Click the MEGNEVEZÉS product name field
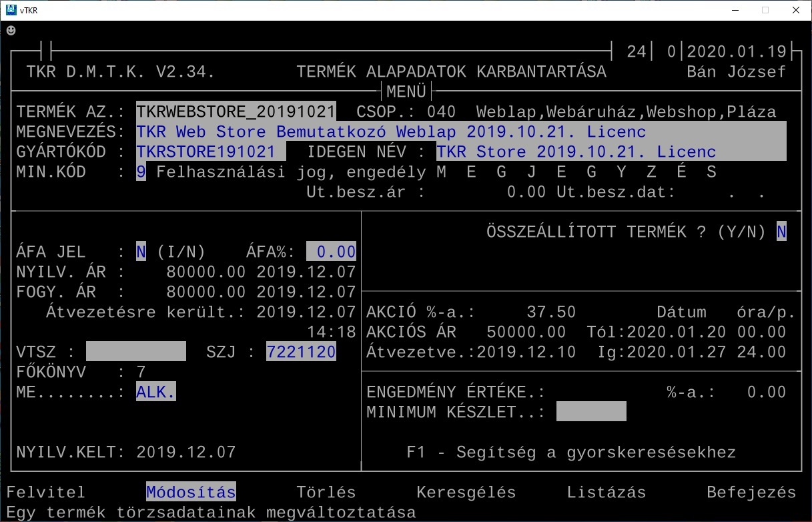 pyautogui.click(x=460, y=132)
